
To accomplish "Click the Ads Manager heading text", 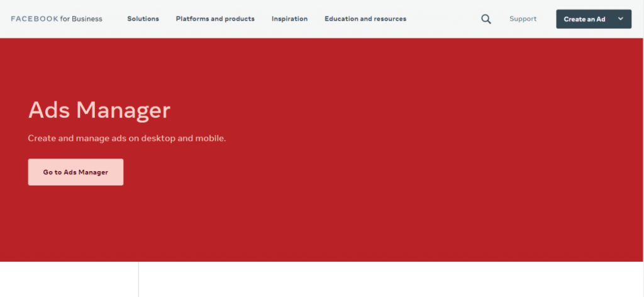I will (x=99, y=111).
